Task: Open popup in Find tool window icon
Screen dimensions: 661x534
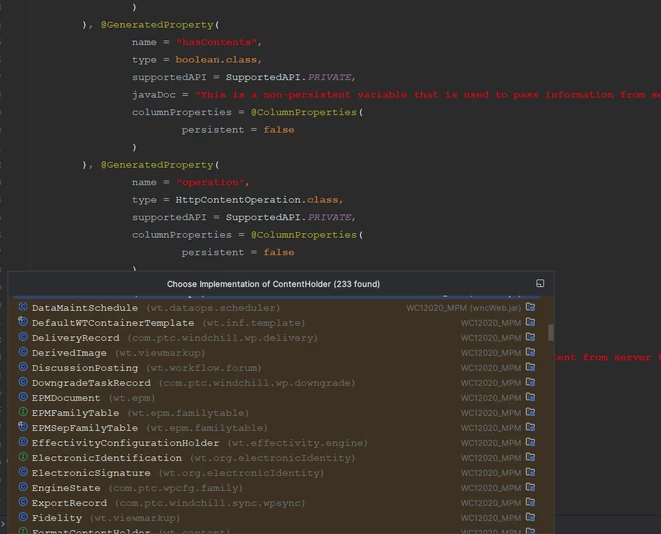Action: click(x=540, y=284)
